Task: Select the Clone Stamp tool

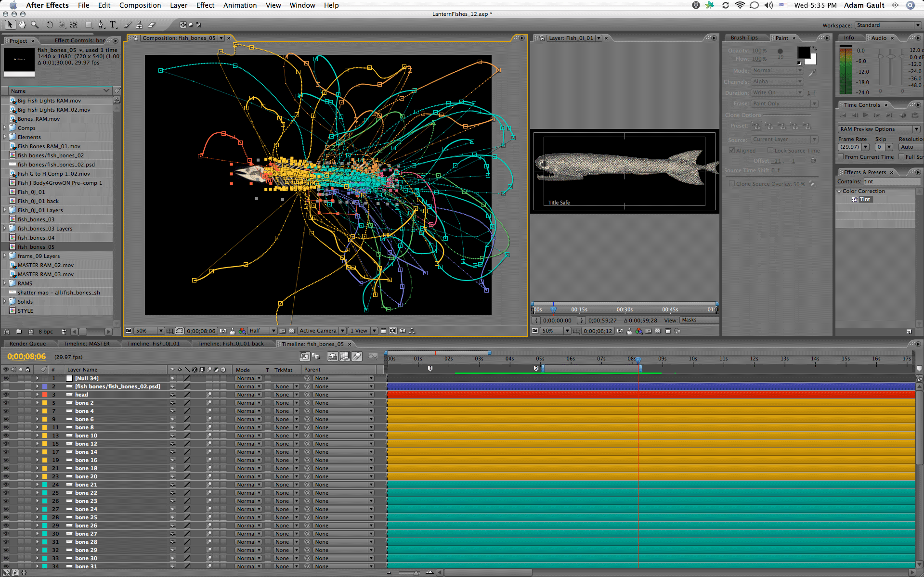Action: [139, 25]
